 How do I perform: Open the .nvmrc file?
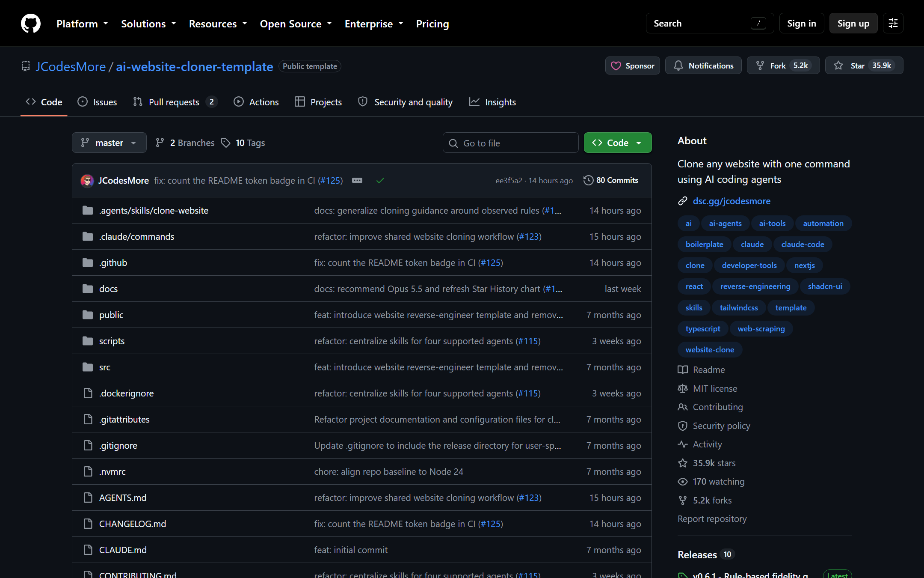113,472
